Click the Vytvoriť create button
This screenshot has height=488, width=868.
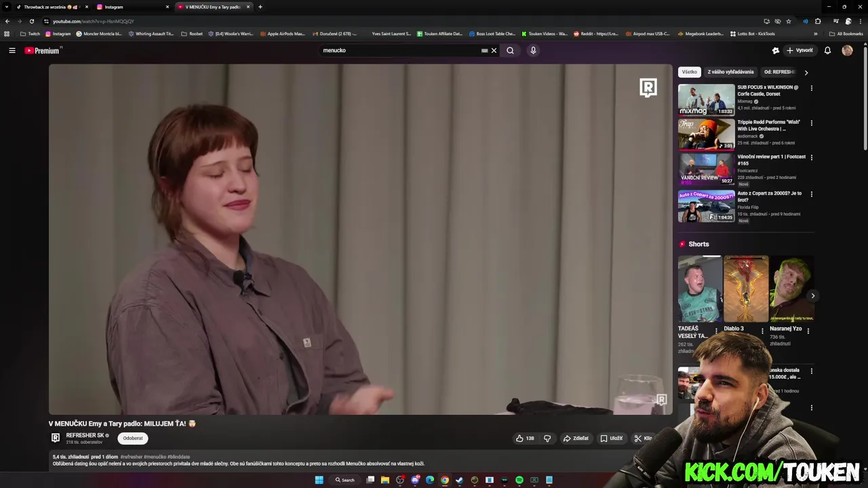[800, 50]
